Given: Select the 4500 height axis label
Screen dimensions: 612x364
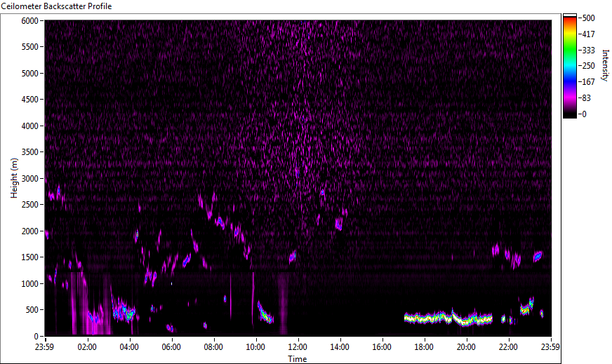Looking at the screenshot, I should pyautogui.click(x=29, y=100).
